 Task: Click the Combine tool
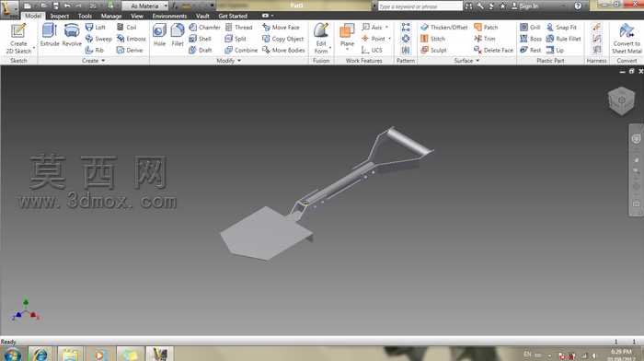(241, 50)
